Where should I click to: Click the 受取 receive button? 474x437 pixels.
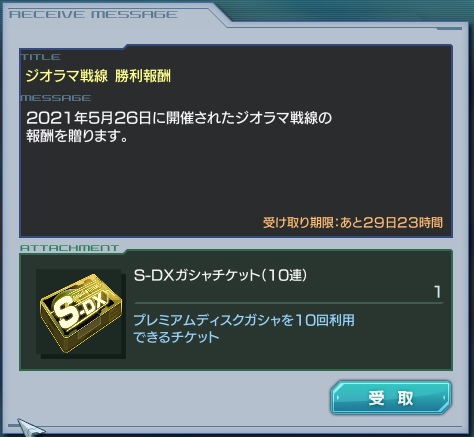pos(391,398)
